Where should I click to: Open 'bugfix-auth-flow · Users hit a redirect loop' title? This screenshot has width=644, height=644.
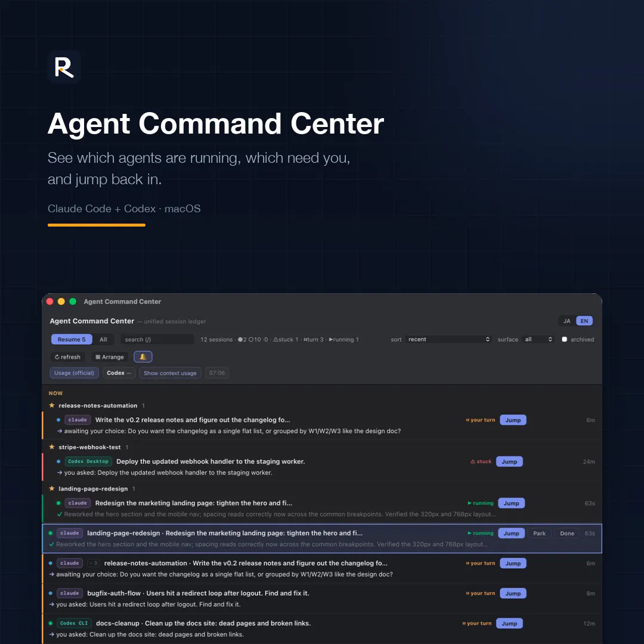point(199,593)
